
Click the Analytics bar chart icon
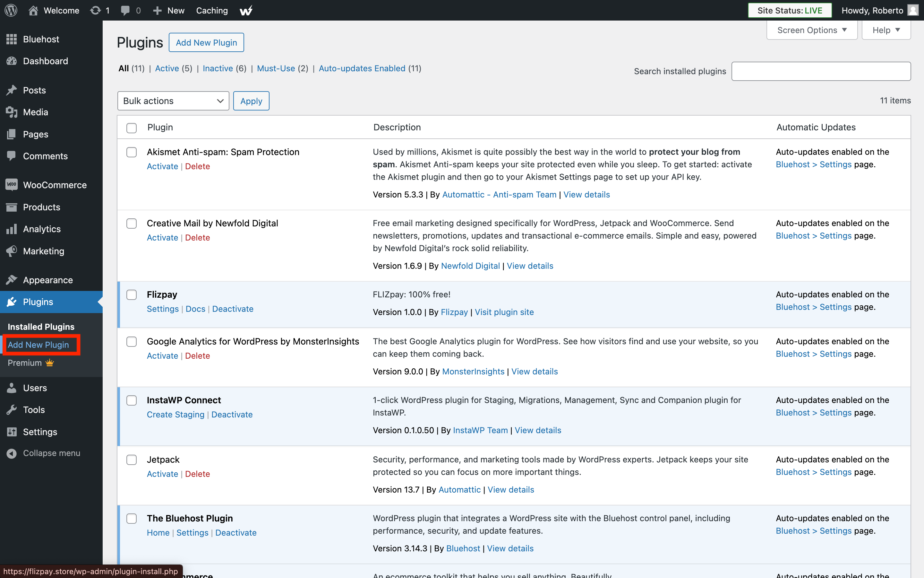click(x=12, y=229)
